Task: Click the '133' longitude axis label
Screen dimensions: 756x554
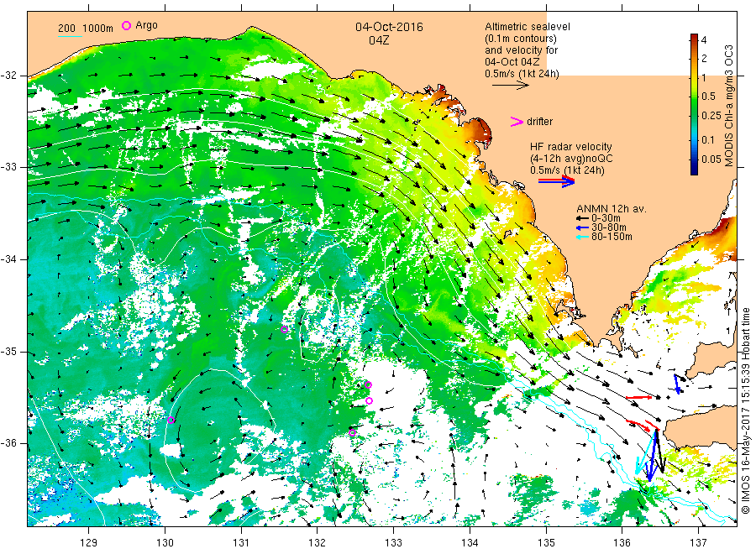Action: [x=393, y=543]
